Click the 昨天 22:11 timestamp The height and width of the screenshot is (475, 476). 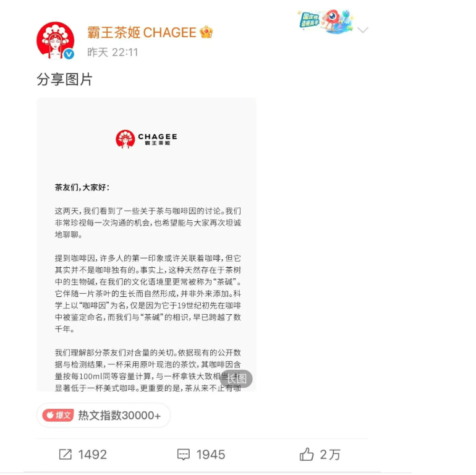point(113,52)
